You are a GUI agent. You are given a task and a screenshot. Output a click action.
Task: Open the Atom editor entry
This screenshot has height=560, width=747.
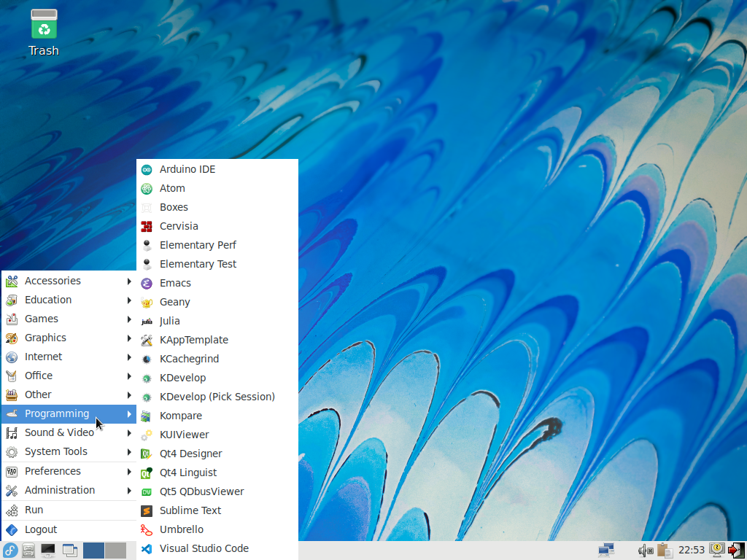coord(217,188)
